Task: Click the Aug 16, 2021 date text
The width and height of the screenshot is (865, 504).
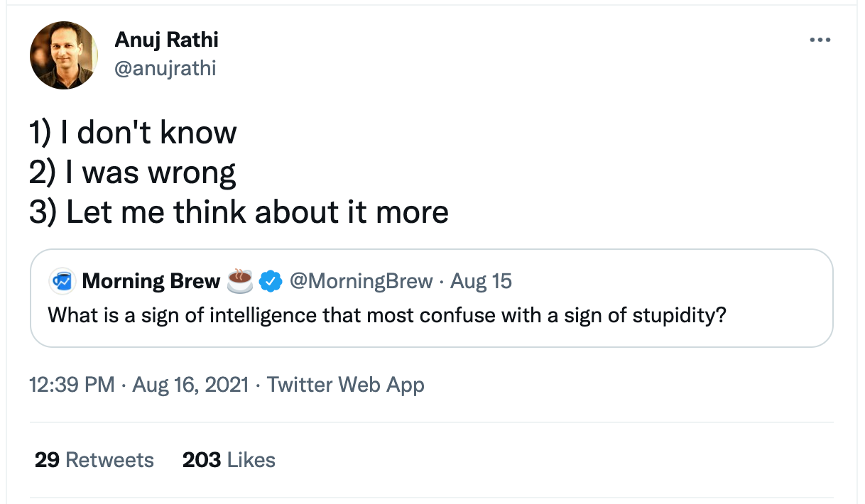Action: coord(190,385)
